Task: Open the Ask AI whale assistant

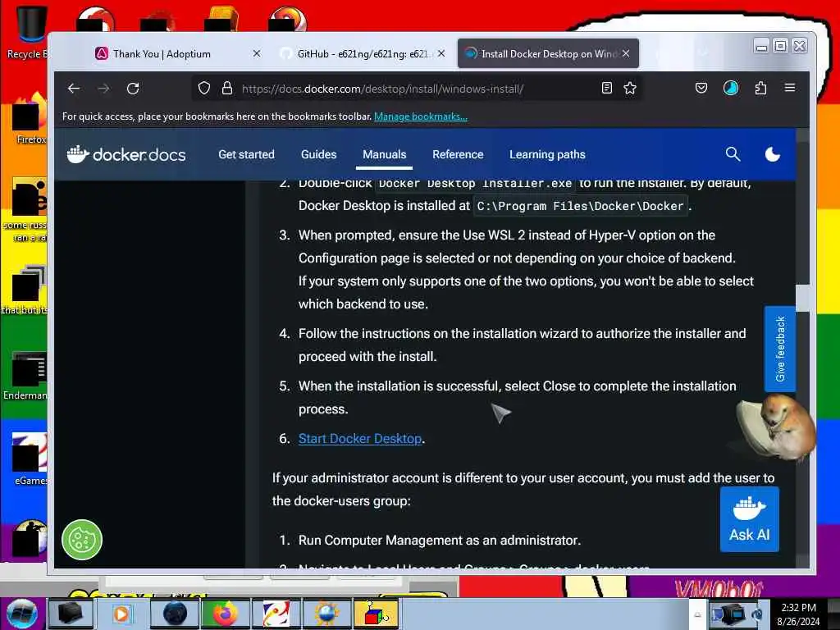Action: pos(750,518)
